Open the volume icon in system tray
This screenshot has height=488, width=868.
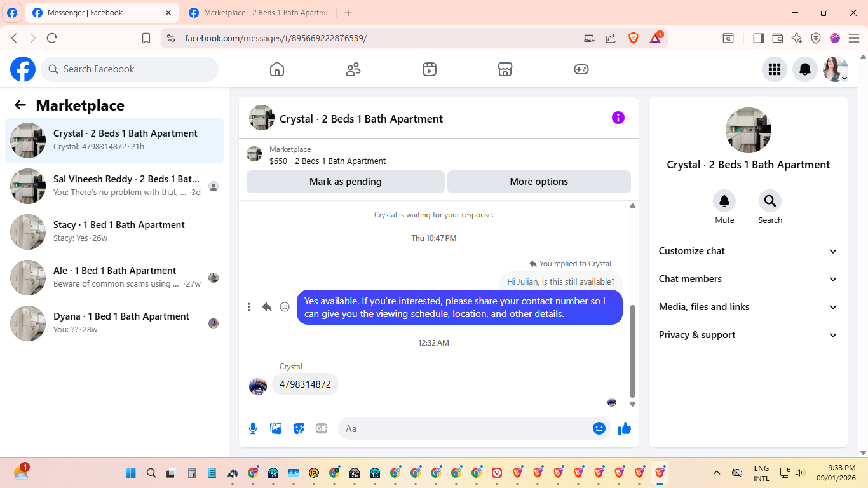click(x=800, y=473)
